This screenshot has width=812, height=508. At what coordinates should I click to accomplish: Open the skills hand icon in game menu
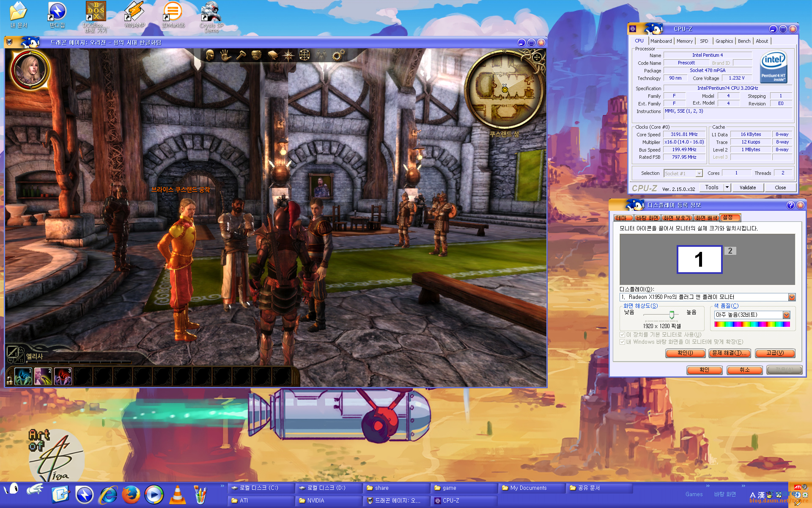(x=225, y=55)
